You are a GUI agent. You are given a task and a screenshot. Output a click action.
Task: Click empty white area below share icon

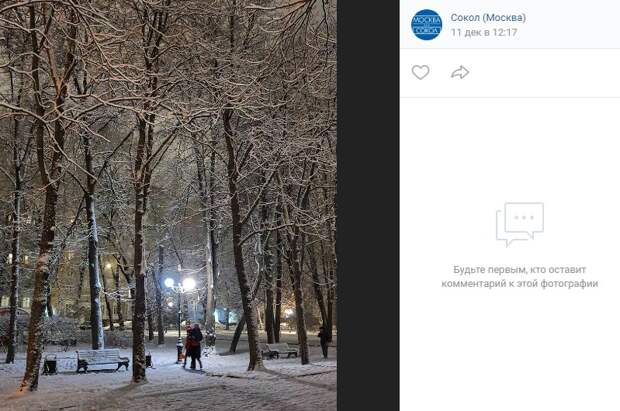click(x=510, y=150)
